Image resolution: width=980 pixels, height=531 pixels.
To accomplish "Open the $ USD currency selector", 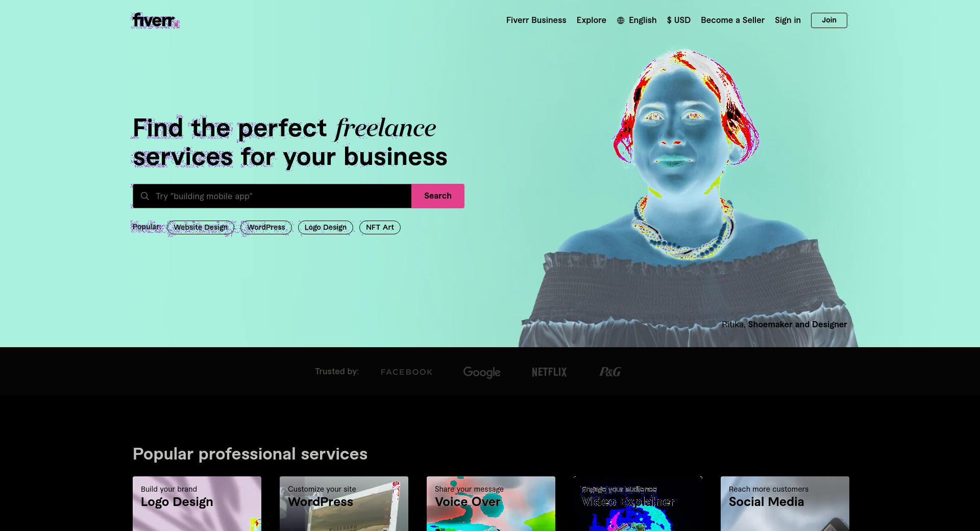I will coord(678,20).
